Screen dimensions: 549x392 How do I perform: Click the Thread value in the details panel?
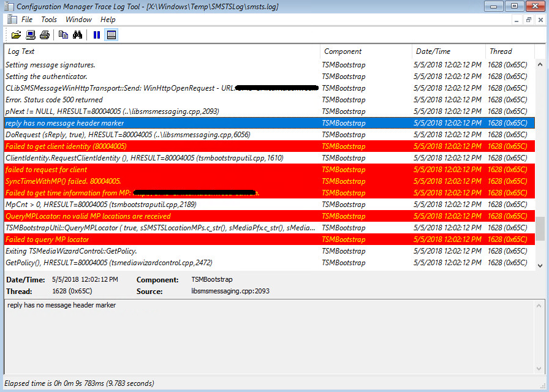point(72,291)
